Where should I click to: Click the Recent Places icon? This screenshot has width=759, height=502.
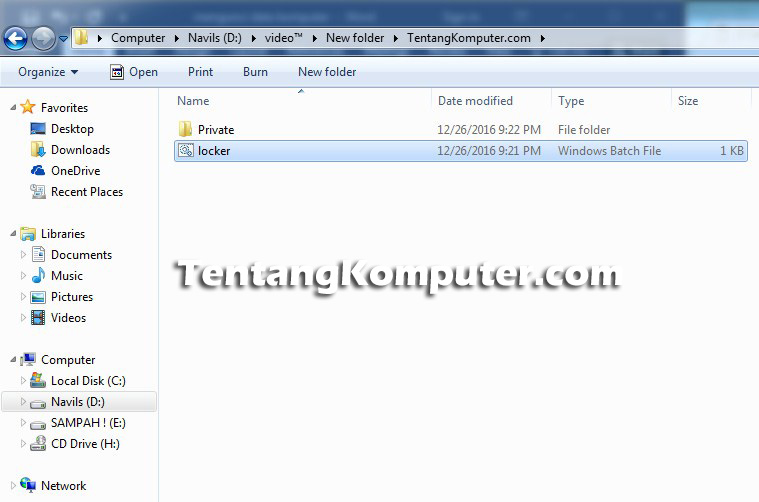tap(38, 192)
